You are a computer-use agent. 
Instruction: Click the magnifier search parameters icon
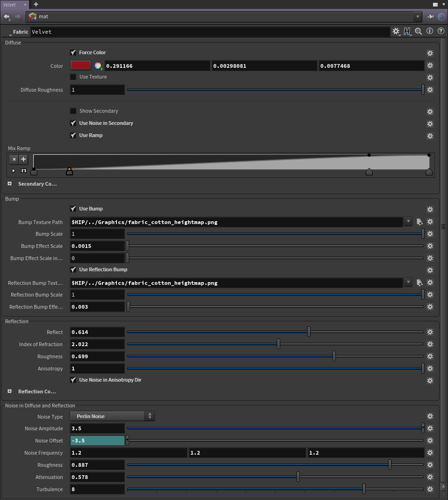(419, 31)
